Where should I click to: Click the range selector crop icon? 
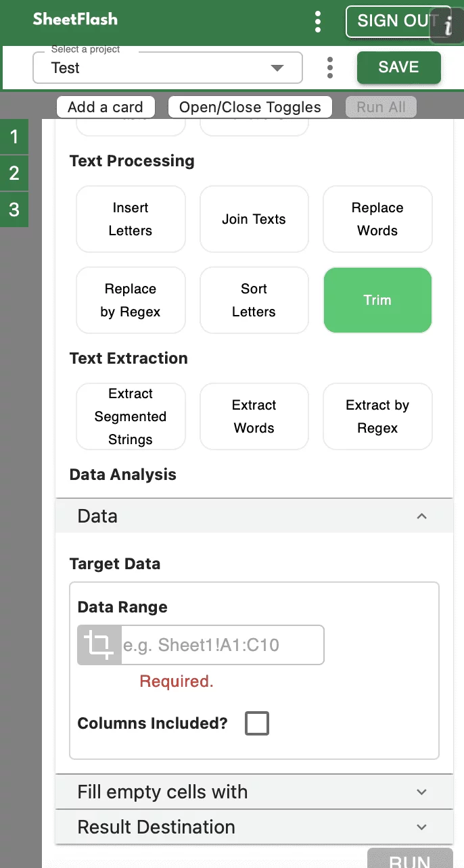pos(99,645)
